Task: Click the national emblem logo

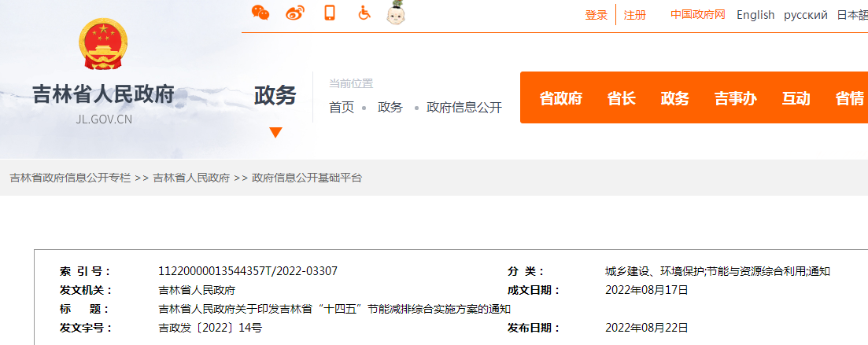Action: pyautogui.click(x=103, y=44)
